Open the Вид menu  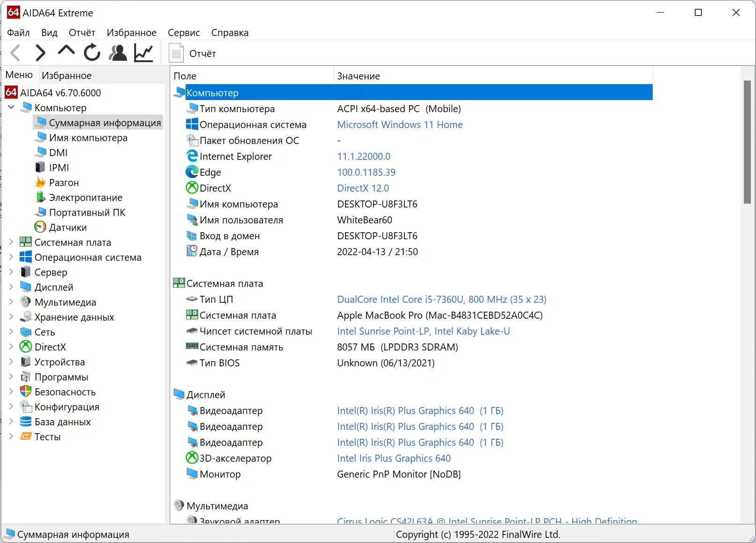point(49,33)
